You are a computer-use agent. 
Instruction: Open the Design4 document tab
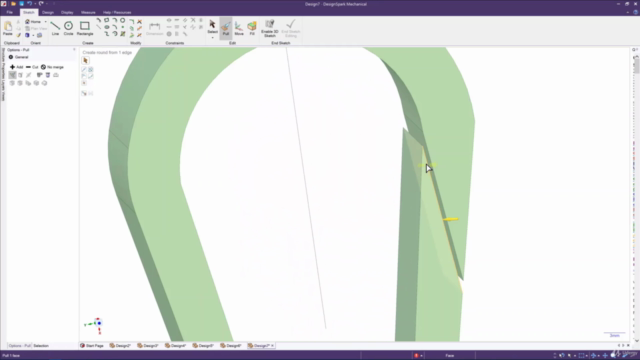(176, 346)
